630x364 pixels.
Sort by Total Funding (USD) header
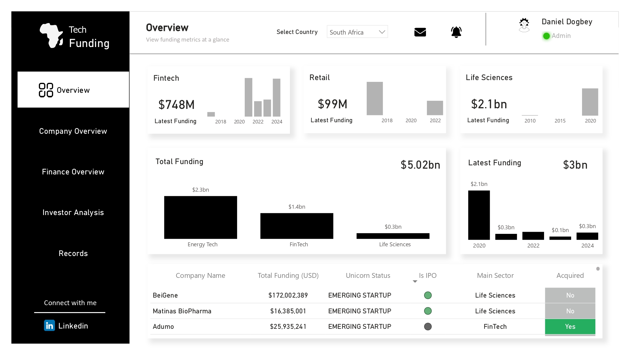[x=288, y=275]
